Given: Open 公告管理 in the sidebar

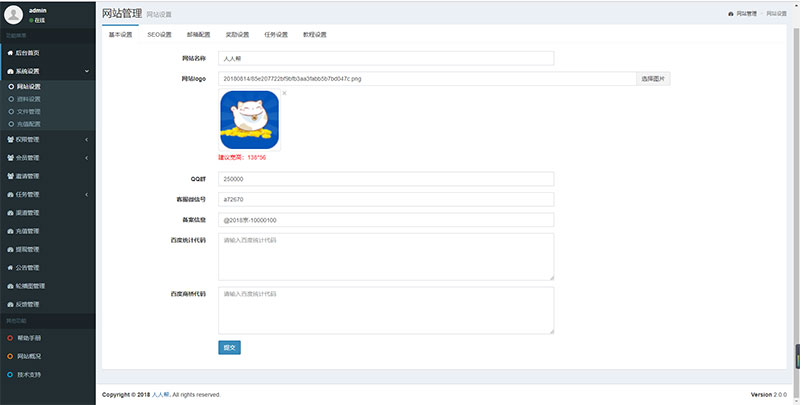Looking at the screenshot, I should click(x=28, y=267).
